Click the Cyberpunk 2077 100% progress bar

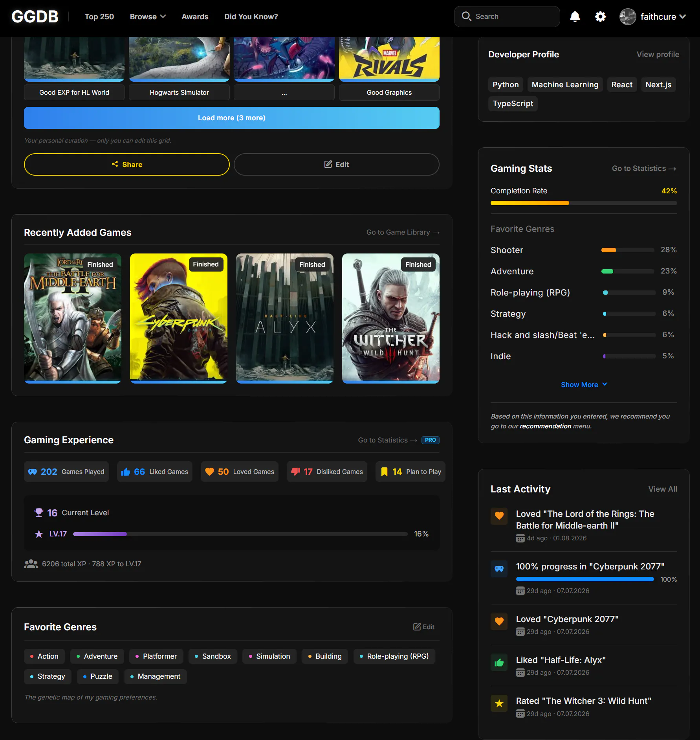[585, 579]
